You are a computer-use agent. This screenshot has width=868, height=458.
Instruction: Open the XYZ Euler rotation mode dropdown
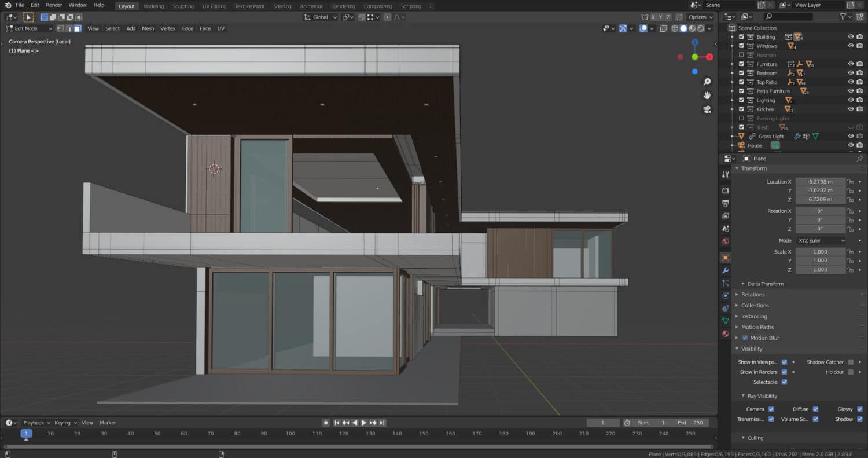(x=821, y=240)
